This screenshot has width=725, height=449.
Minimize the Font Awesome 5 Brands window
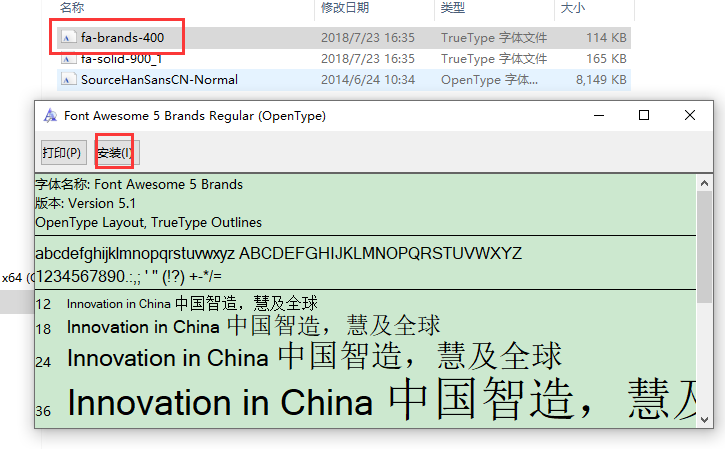pos(599,115)
